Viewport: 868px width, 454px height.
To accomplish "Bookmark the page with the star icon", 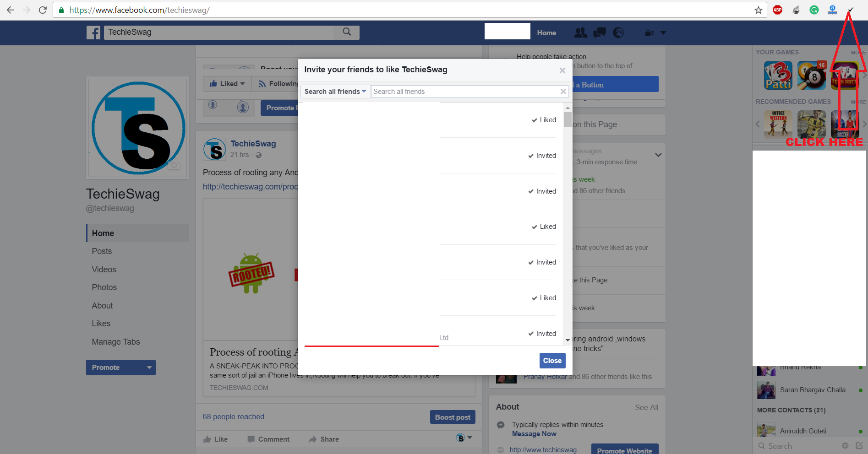I will click(x=759, y=10).
